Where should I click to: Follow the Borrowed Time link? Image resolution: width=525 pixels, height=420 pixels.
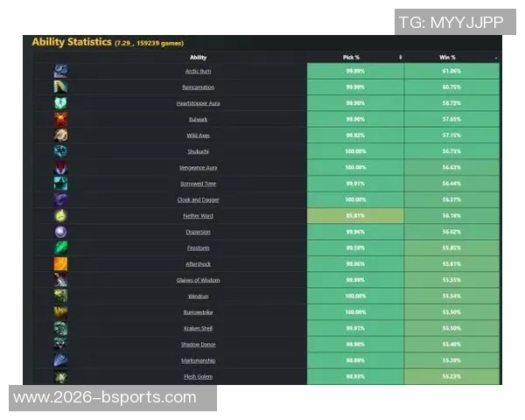click(198, 184)
